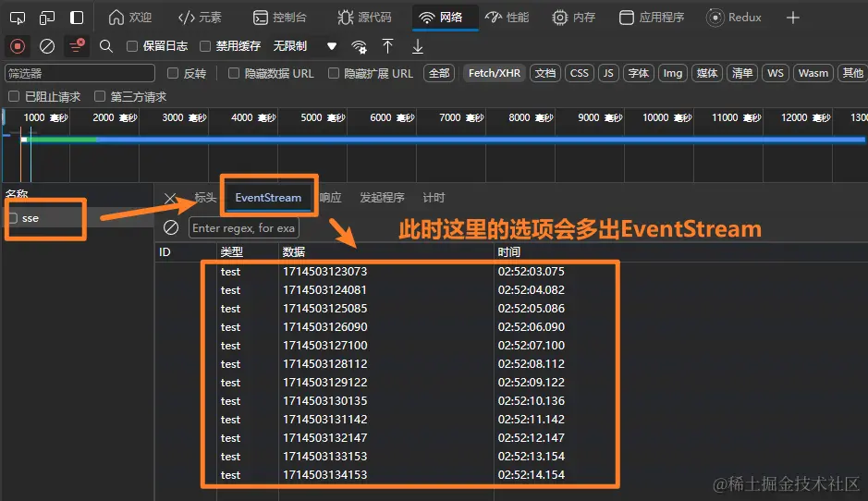868x501 pixels.
Task: Check 第三方请求 third-party requests checkbox
Action: 100,96
